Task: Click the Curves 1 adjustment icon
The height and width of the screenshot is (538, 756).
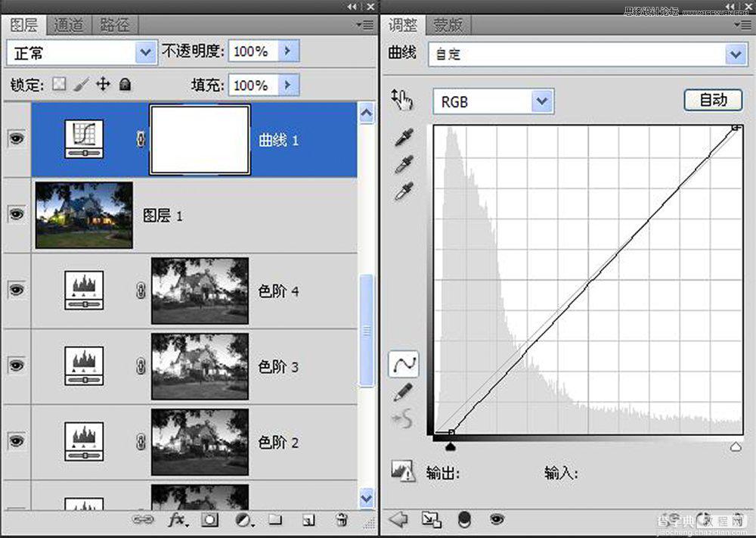Action: (x=84, y=139)
